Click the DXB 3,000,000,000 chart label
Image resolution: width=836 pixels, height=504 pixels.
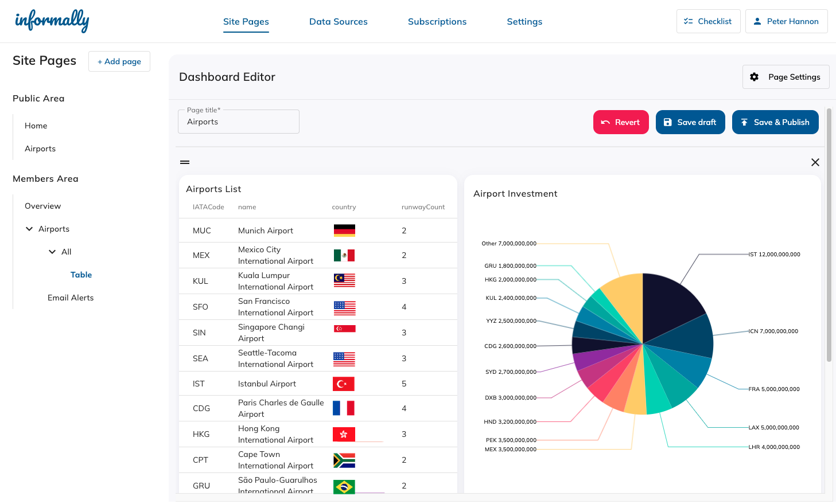511,397
